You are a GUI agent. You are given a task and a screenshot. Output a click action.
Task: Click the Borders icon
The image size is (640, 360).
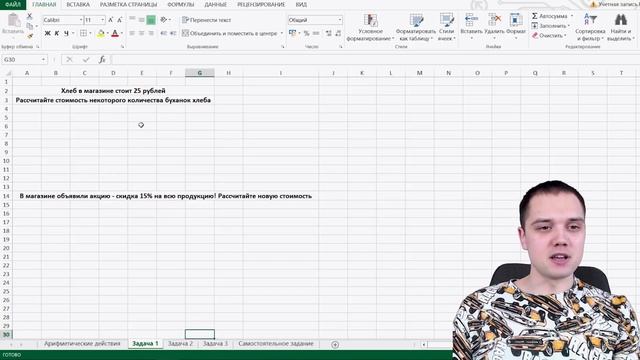pos(83,33)
